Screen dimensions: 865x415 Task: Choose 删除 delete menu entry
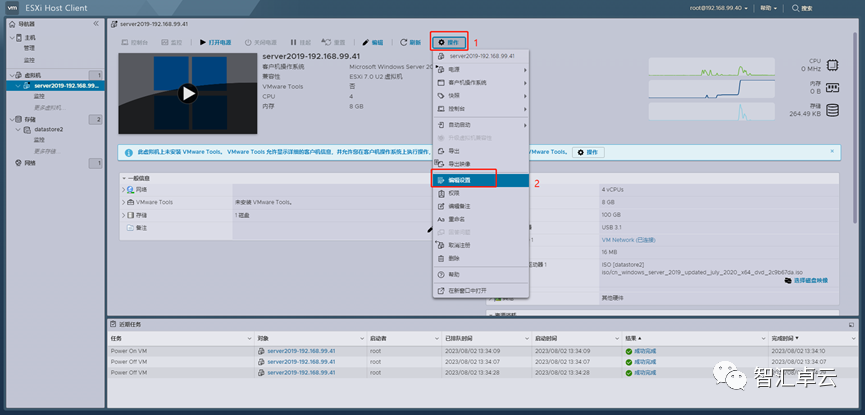[x=480, y=258]
